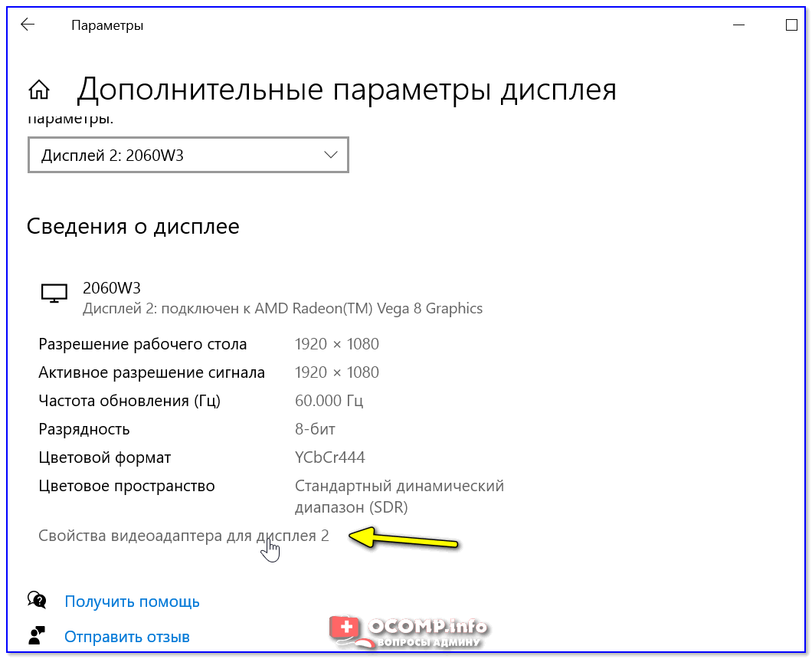Viewport: 812px width, 659px height.
Task: Open the 'Получить помощь' link
Action: tap(132, 602)
